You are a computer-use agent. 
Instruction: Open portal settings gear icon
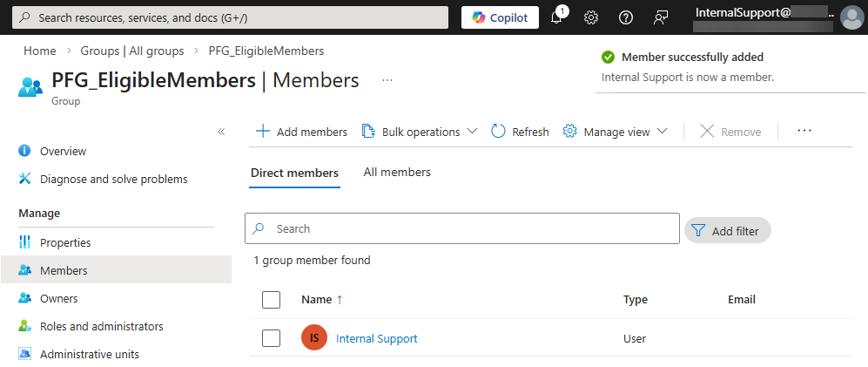pyautogui.click(x=591, y=17)
